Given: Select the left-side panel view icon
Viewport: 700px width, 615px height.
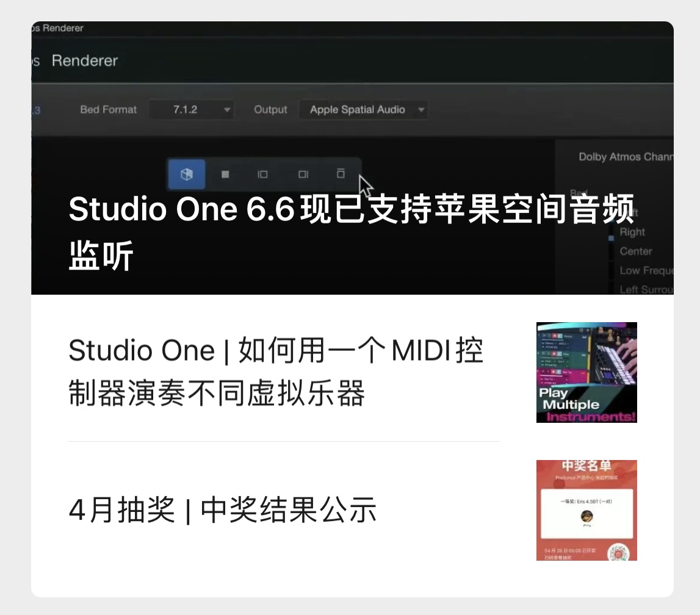Looking at the screenshot, I should tap(262, 174).
